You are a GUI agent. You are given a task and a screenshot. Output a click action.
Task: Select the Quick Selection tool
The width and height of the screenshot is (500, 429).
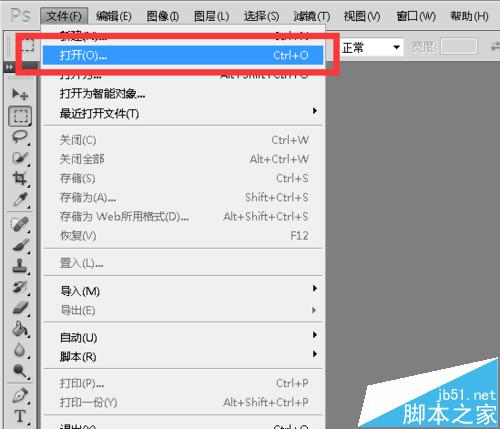pyautogui.click(x=20, y=158)
